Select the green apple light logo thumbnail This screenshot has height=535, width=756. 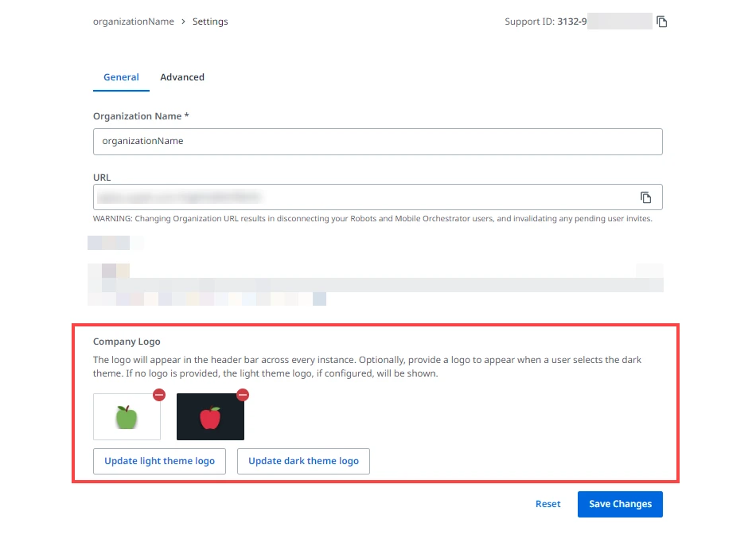coord(127,416)
